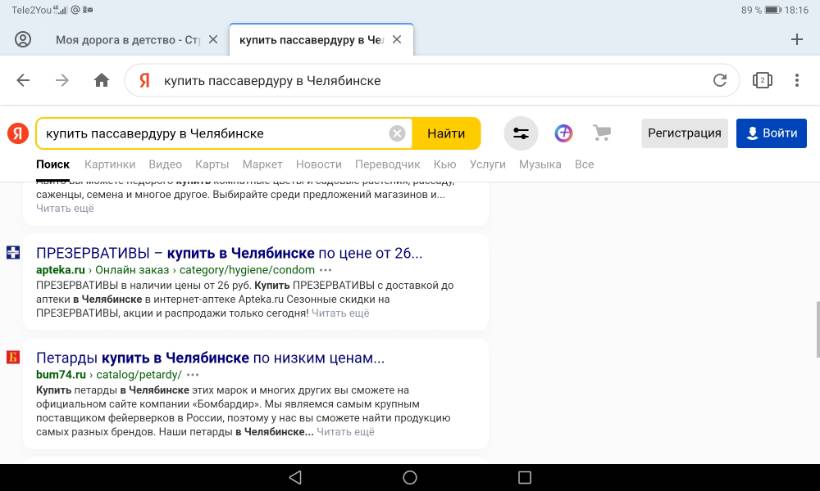Screen dimensions: 820x491
Task: Expand 'Читать ещё' in the Петарды result
Action: (346, 432)
